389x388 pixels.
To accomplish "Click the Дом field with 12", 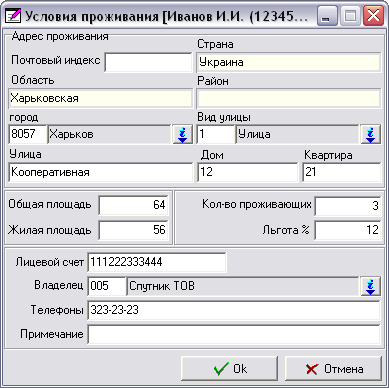I will click(x=247, y=172).
